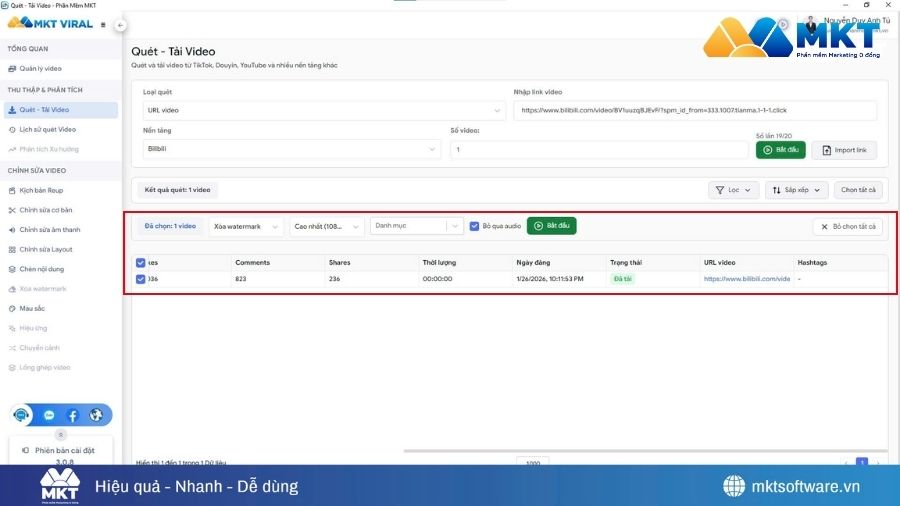This screenshot has width=900, height=506.
Task: Open the Lọc filter dropdown
Action: point(734,190)
